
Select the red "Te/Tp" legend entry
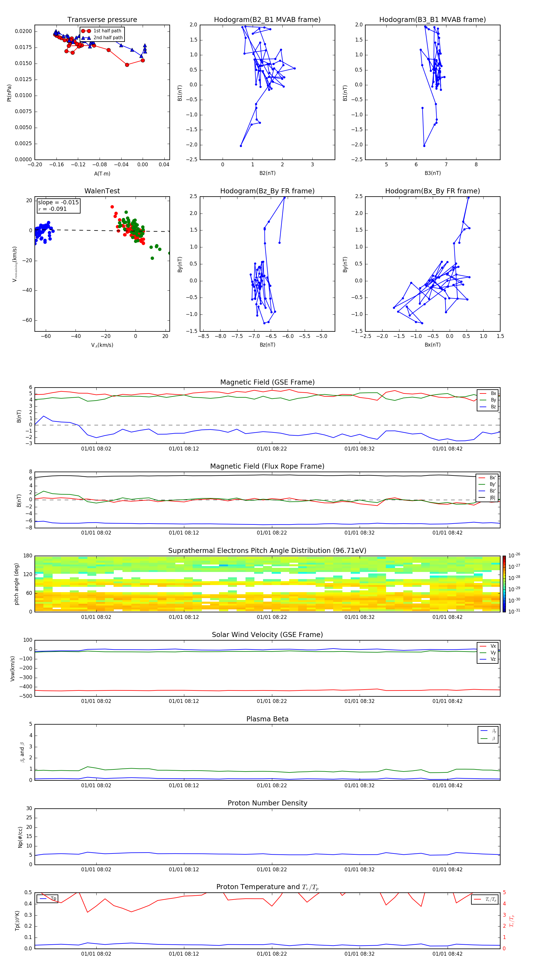485,899
